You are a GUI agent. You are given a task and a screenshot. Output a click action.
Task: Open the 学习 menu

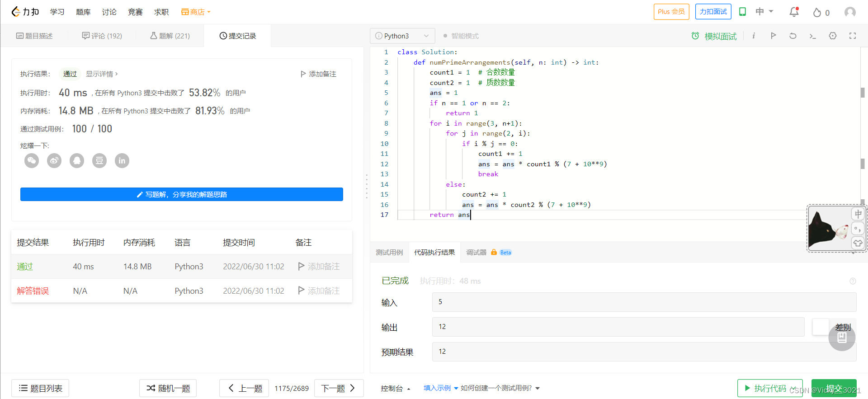point(57,12)
